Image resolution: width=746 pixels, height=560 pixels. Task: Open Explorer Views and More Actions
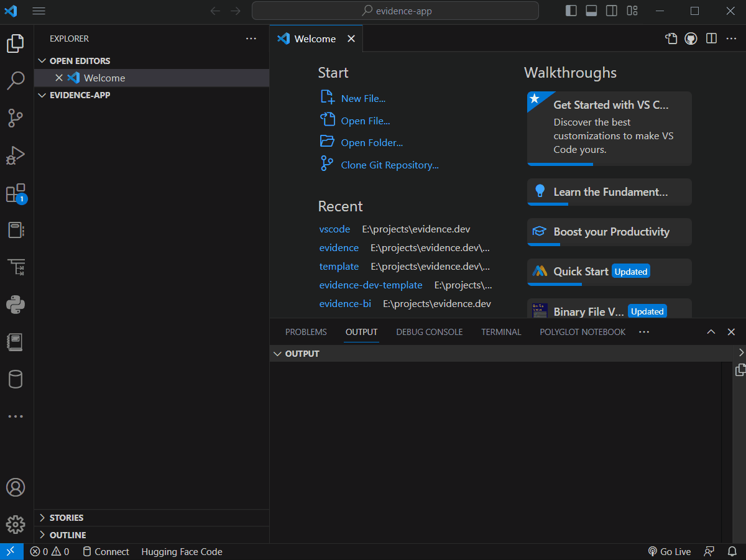point(251,39)
